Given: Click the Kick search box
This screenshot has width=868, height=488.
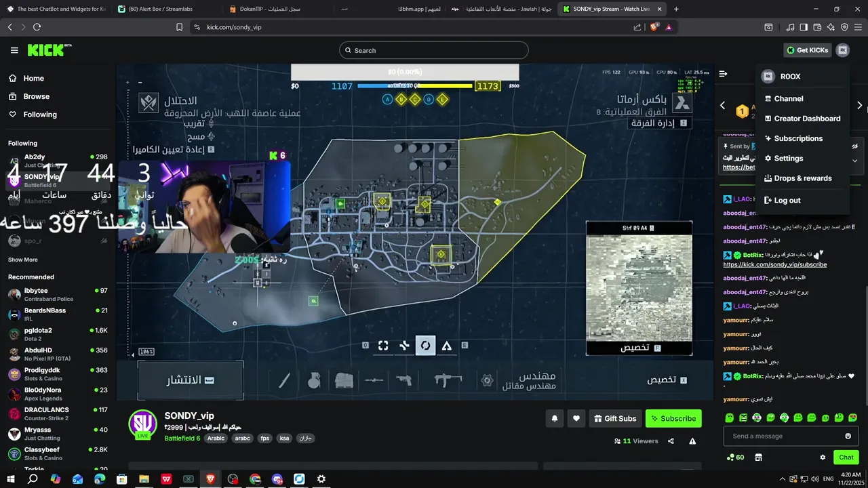Looking at the screenshot, I should (433, 50).
